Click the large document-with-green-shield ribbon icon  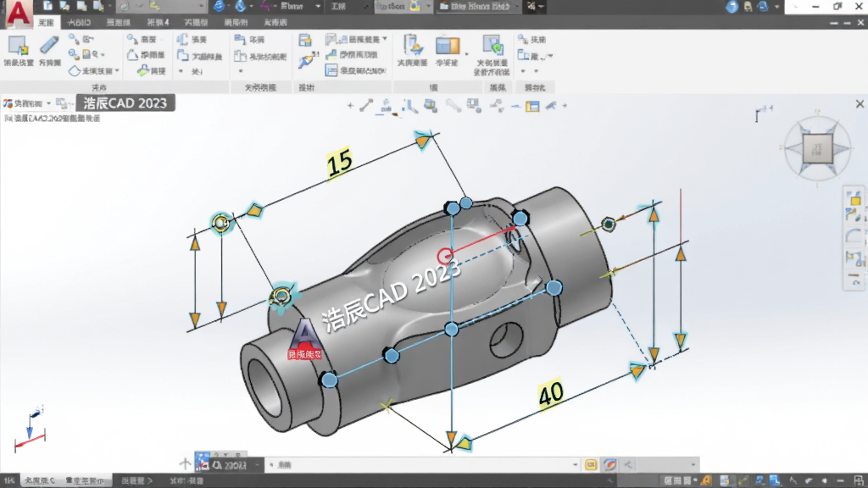click(x=492, y=46)
